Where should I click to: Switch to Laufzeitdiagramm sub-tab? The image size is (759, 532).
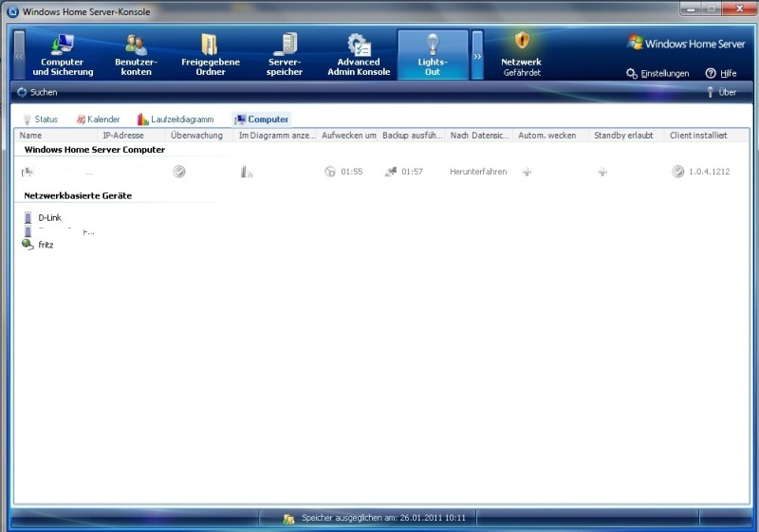(x=176, y=119)
